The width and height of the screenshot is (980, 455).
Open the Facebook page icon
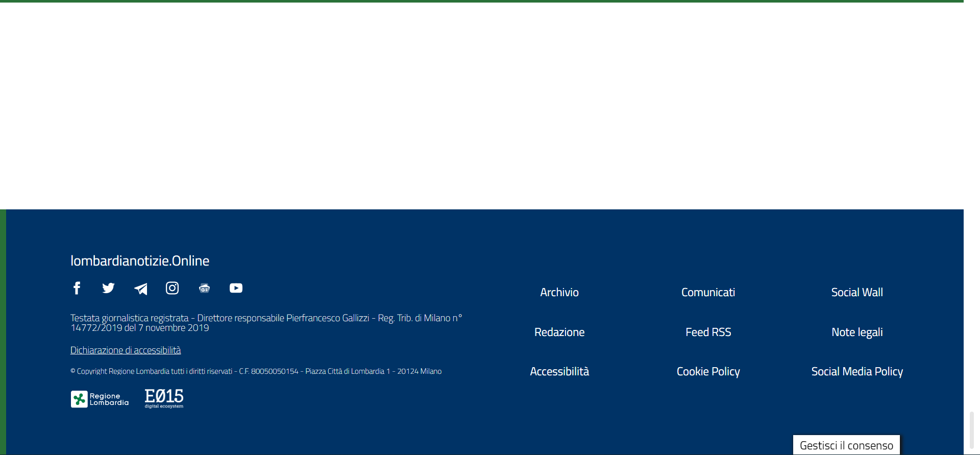coord(77,289)
